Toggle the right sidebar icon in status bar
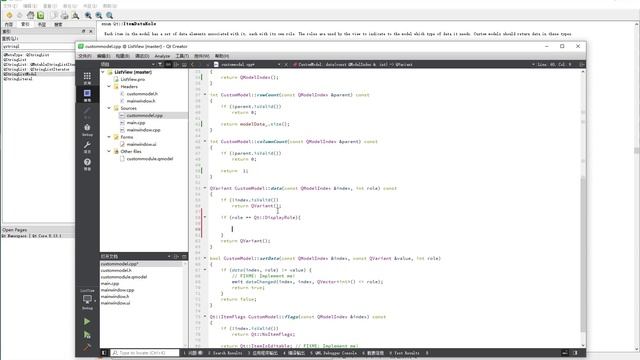The image size is (640, 360). point(575,353)
